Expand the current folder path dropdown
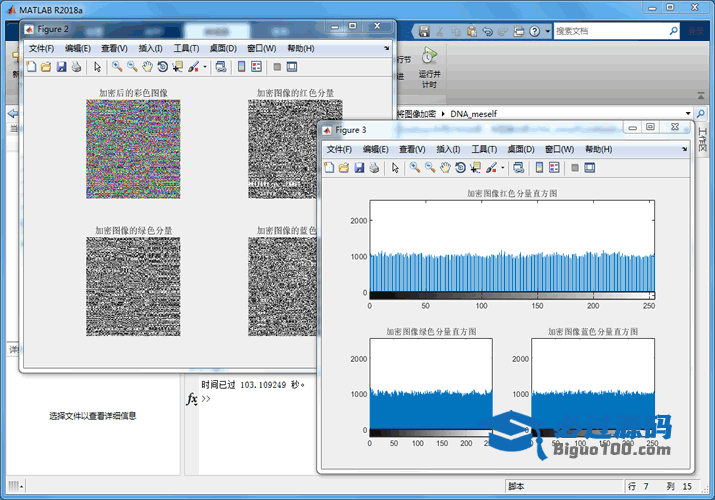715x500 pixels. (x=688, y=114)
